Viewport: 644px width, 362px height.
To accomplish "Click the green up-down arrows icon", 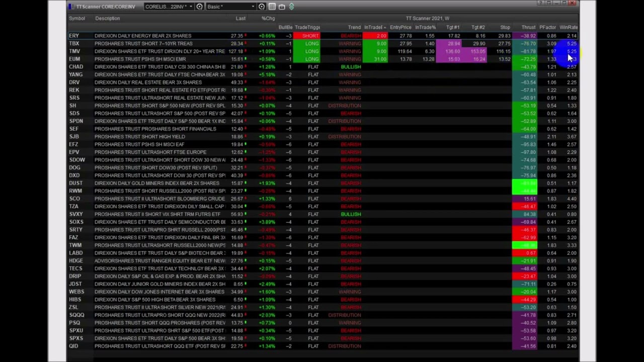I will tap(291, 7).
